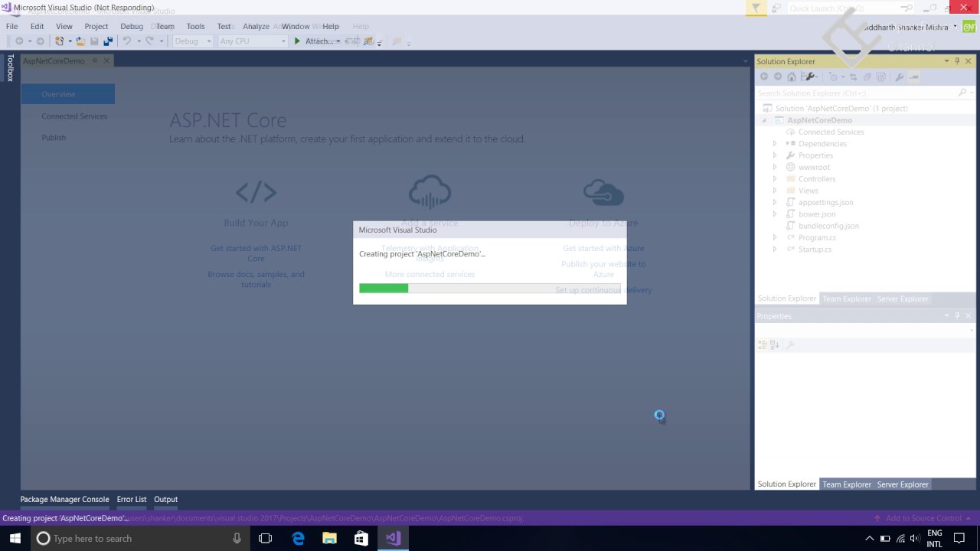The image size is (980, 551).
Task: Expand Startup.cs node in Solution Explorer
Action: (775, 249)
